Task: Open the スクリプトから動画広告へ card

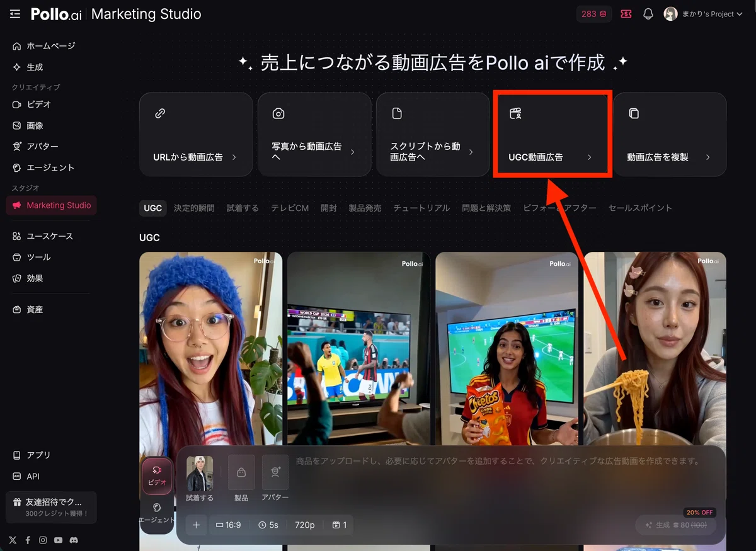Action: 433,134
